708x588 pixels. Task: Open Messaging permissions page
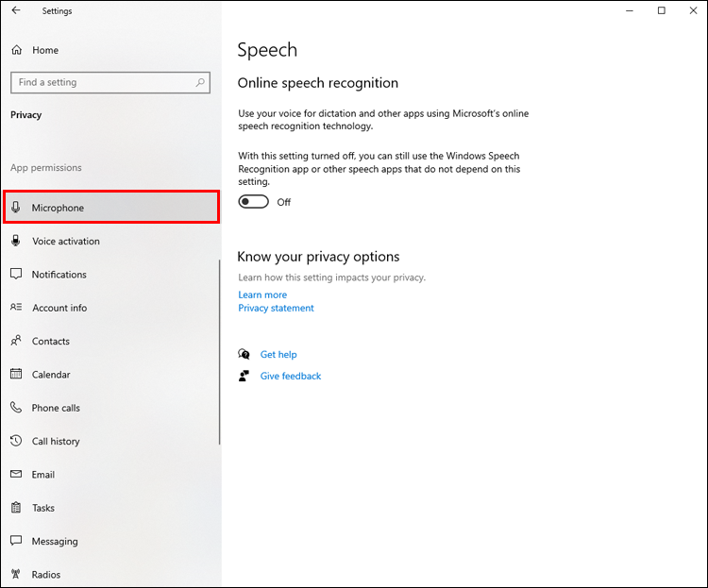[x=55, y=542]
